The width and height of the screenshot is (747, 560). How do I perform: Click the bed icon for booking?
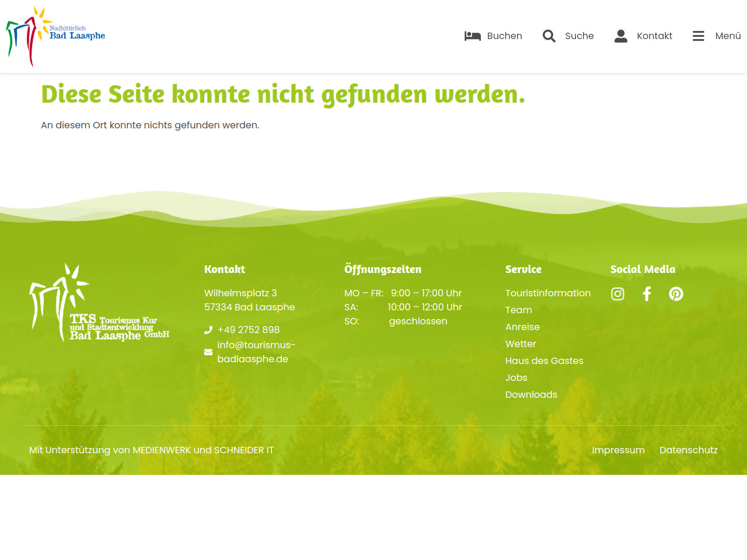[472, 36]
